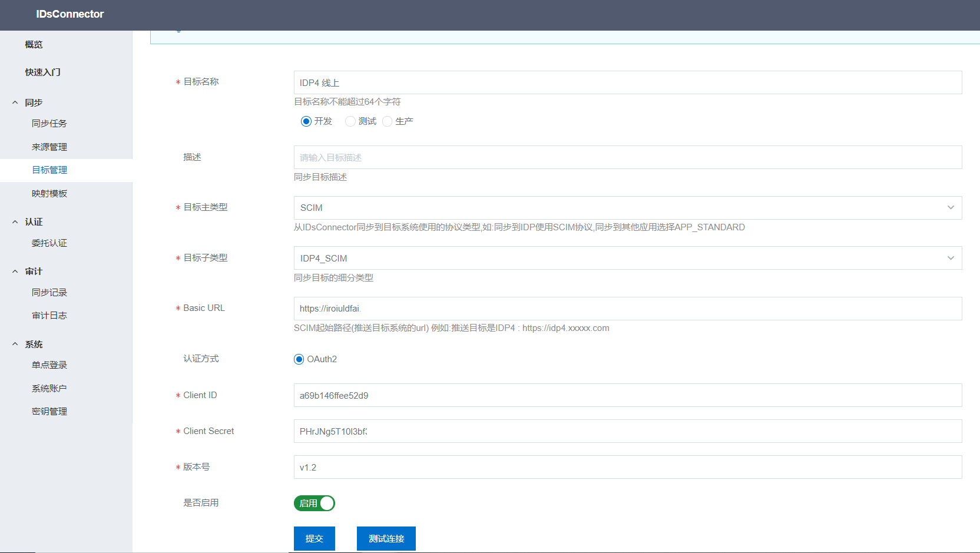Open the 目标主类型 SCIM dropdown
This screenshot has height=553, width=980.
pos(627,208)
